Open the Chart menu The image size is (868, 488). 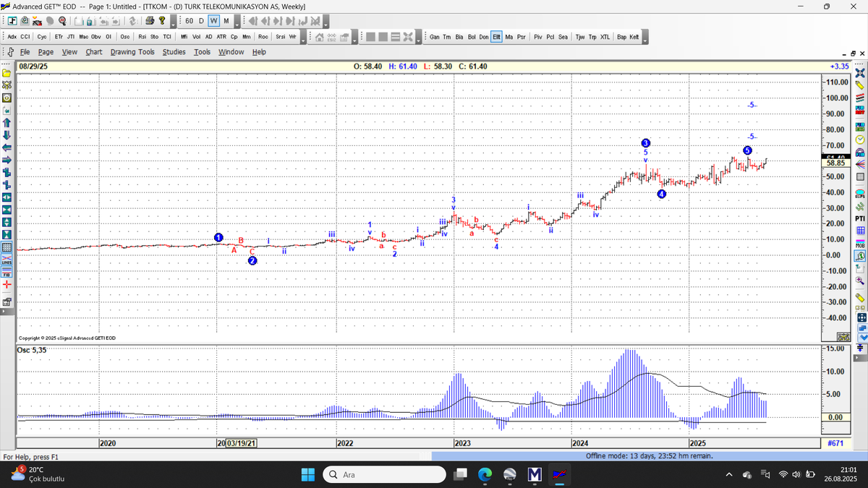94,52
